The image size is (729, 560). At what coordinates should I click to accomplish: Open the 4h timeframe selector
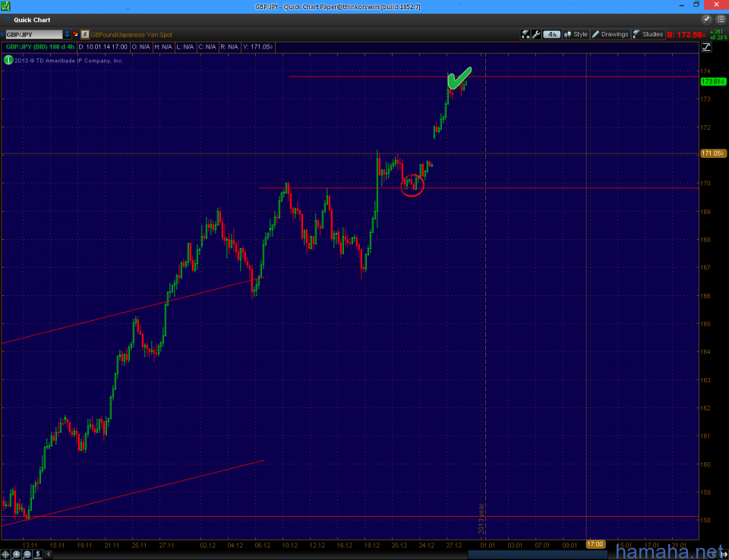(551, 34)
